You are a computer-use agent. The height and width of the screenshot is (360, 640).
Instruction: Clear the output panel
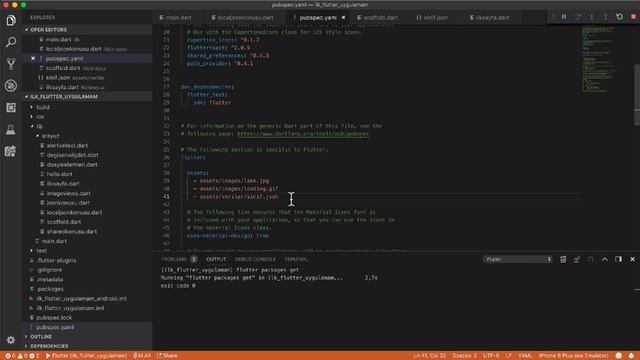coord(563,260)
